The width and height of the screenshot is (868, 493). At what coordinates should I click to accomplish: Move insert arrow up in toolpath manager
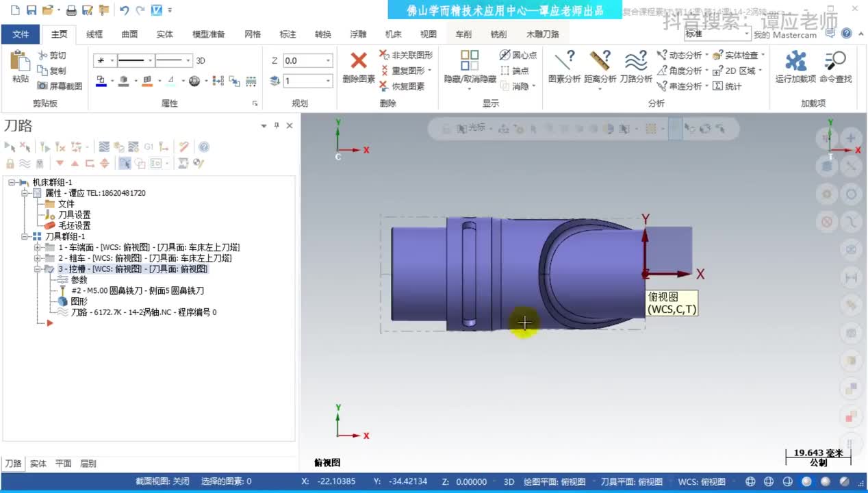tap(75, 163)
